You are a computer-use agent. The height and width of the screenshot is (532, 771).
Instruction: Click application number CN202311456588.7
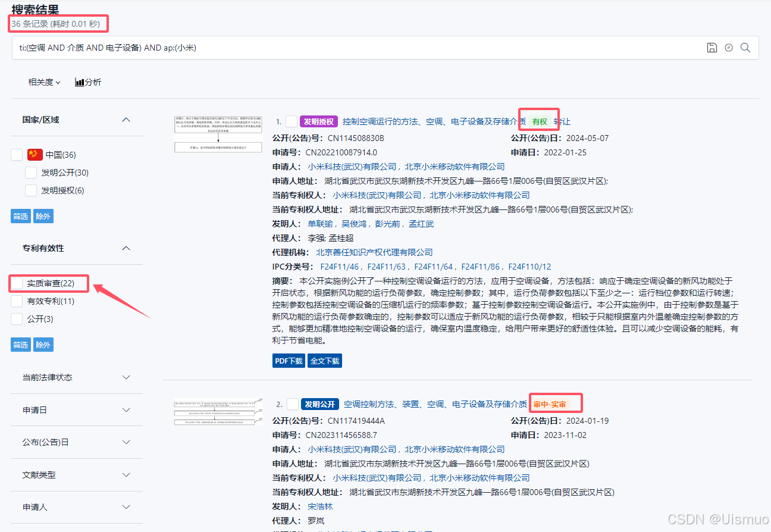[341, 435]
